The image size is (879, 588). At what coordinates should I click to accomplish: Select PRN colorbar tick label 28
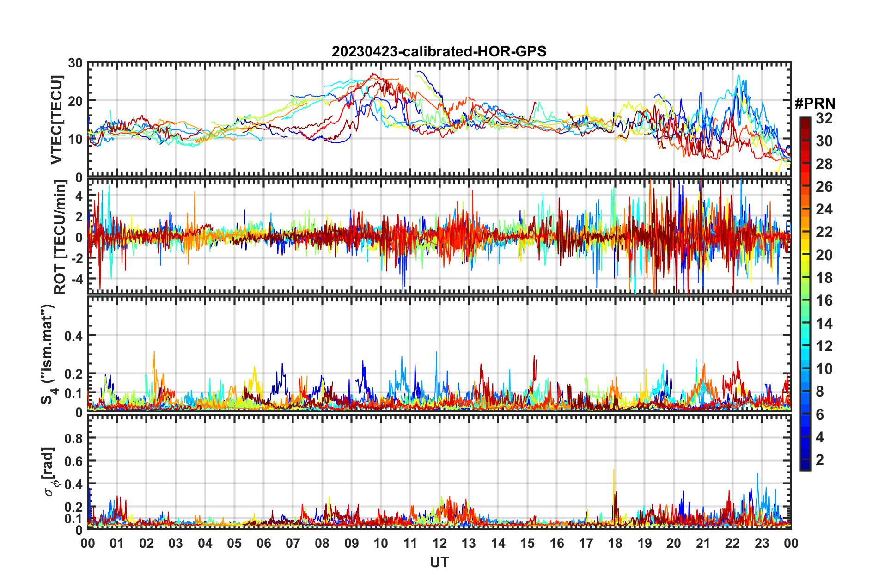pos(824,164)
